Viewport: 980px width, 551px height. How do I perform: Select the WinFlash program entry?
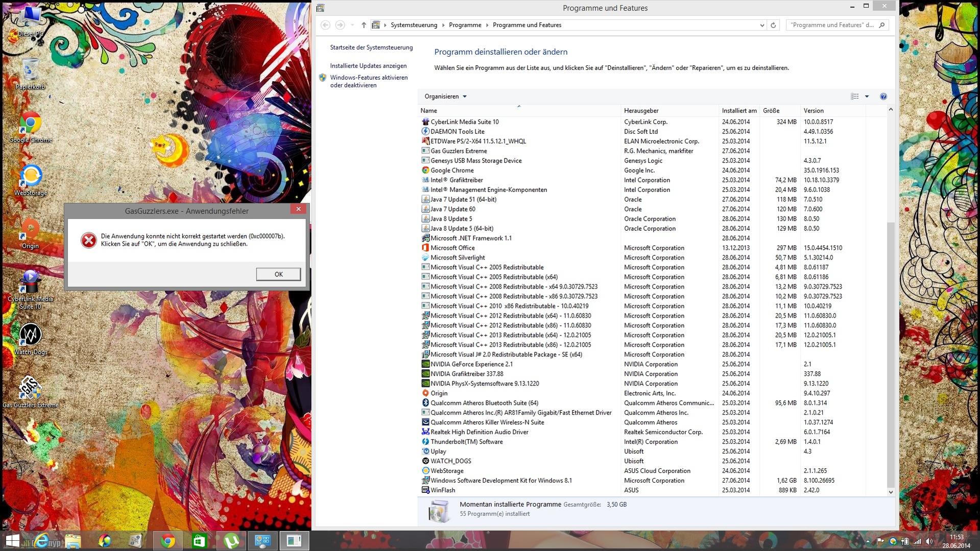click(642, 491)
